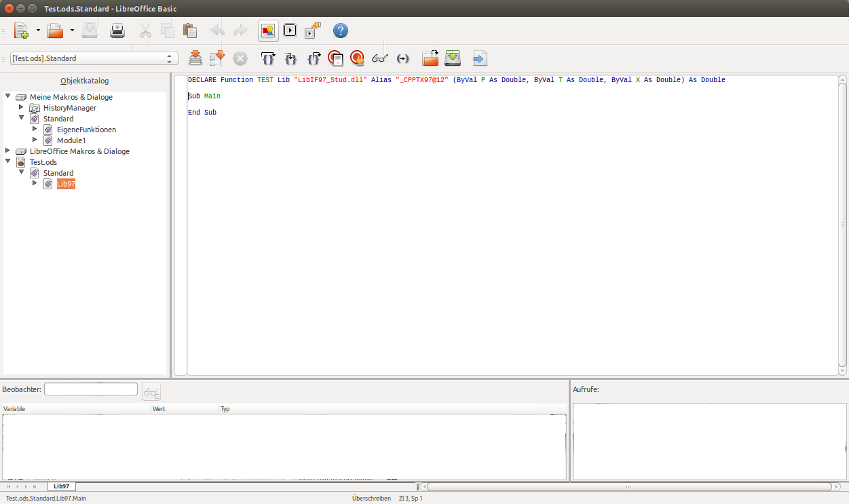
Task: Expand LibreOffice Makros & Dialoge node
Action: [8, 151]
